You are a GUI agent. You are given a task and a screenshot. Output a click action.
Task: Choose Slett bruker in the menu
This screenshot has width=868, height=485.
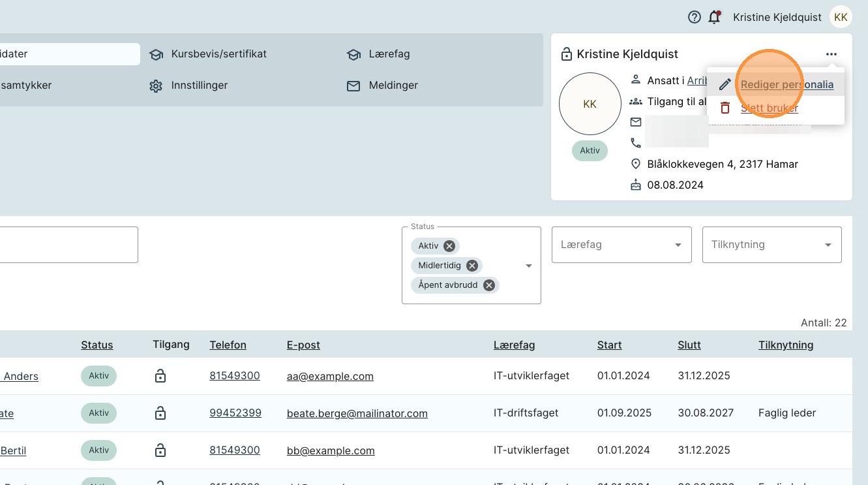770,108
